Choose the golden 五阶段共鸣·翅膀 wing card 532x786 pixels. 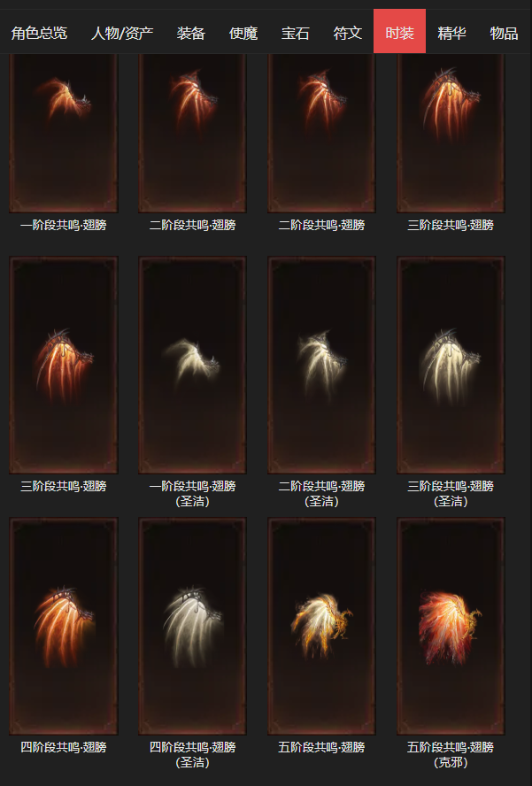coord(321,626)
